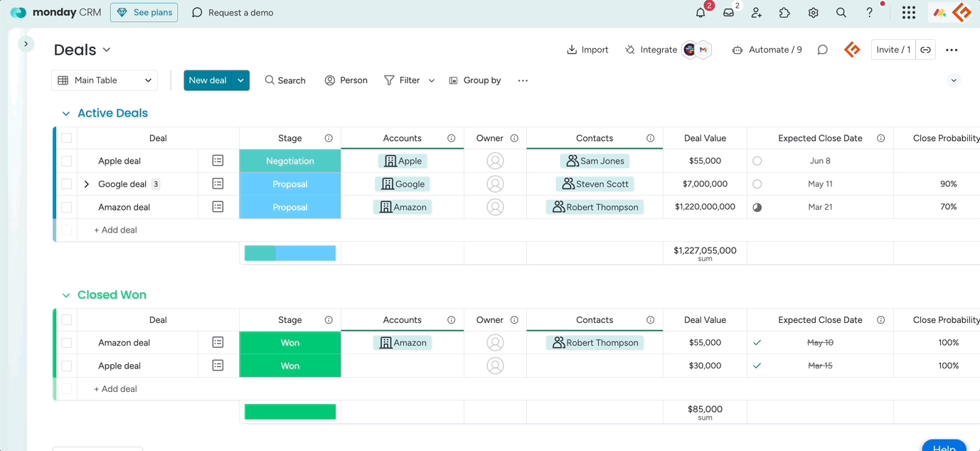Viewport: 980px width, 451px height.
Task: Open the board discussion chat bubble icon
Action: coord(822,50)
